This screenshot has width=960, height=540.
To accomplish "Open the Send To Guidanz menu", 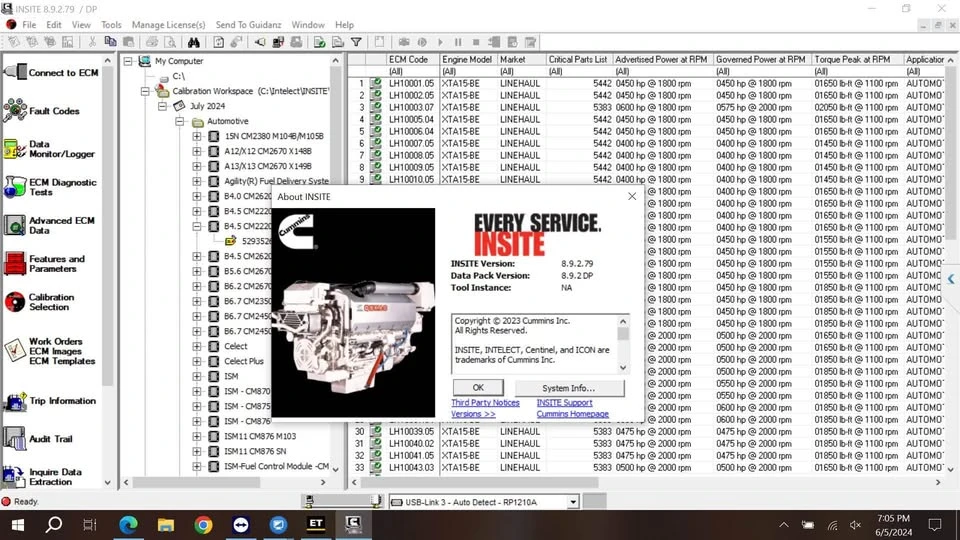I will click(248, 25).
